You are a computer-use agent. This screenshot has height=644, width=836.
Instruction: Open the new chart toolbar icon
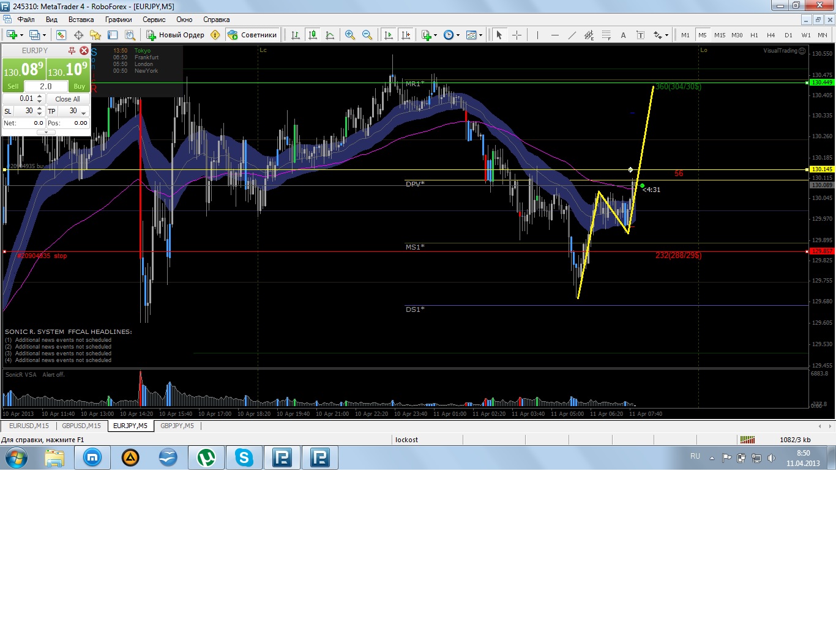(x=12, y=35)
